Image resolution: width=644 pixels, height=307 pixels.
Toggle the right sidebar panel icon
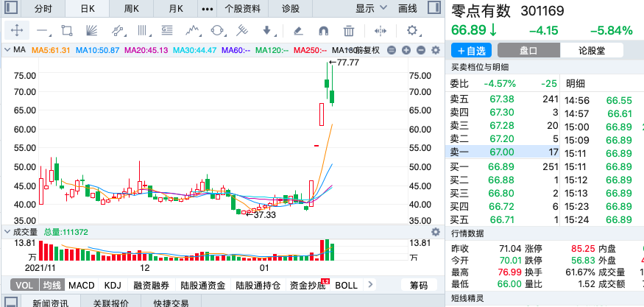tap(434, 8)
